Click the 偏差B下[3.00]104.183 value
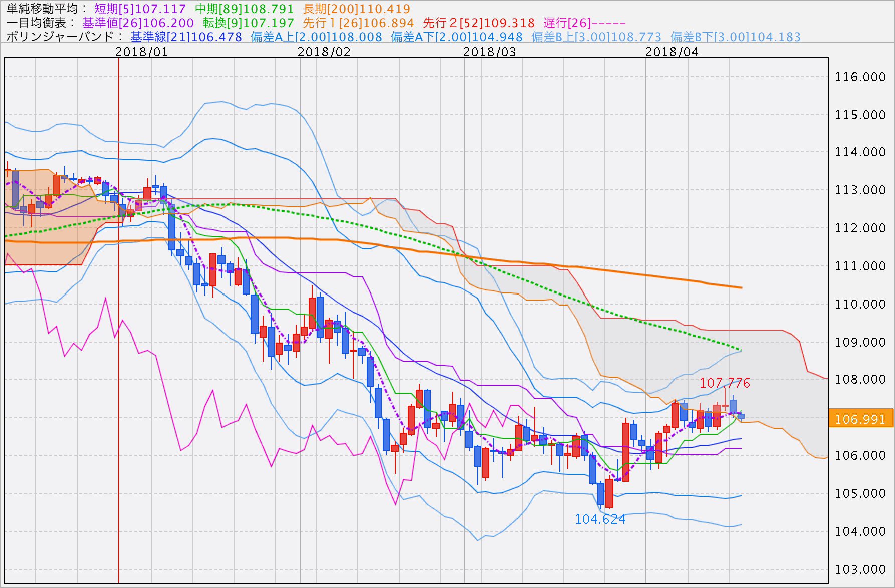 tap(736, 37)
